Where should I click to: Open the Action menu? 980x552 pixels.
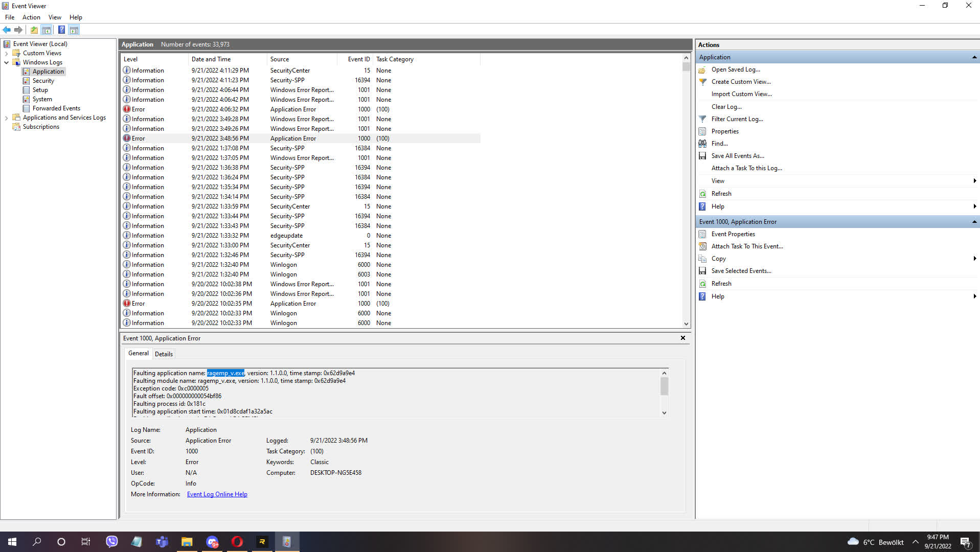[x=31, y=17]
